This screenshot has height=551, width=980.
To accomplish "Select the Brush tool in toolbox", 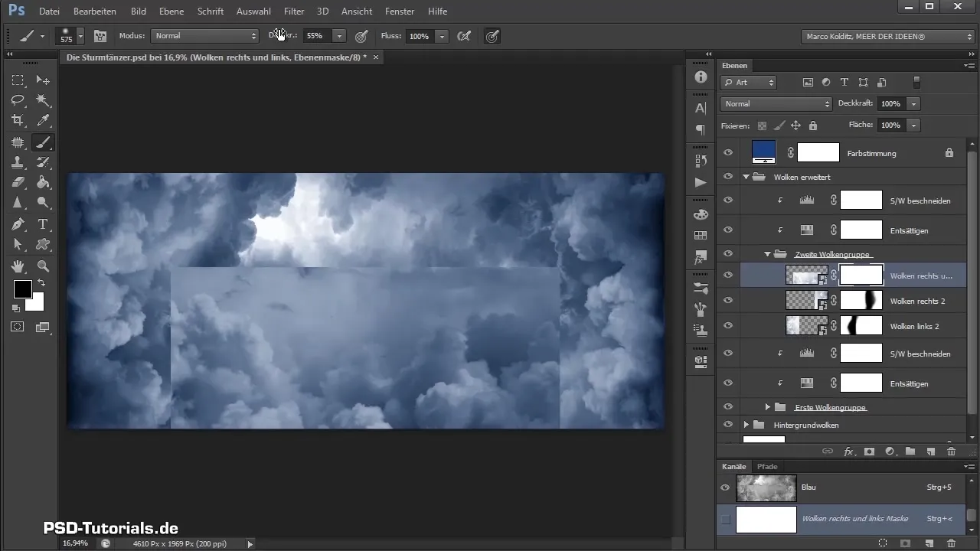I will [44, 142].
